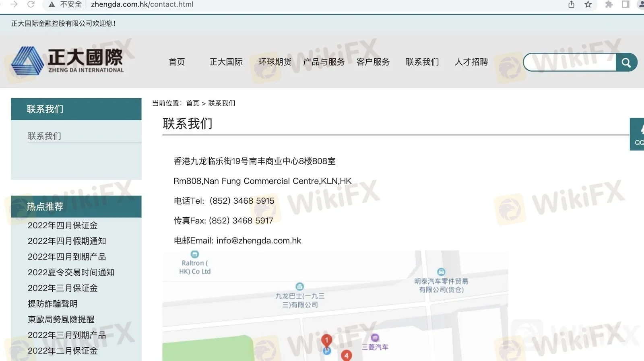Open the 提防詐騙聲明 notice link
The width and height of the screenshot is (644, 361).
click(x=53, y=304)
